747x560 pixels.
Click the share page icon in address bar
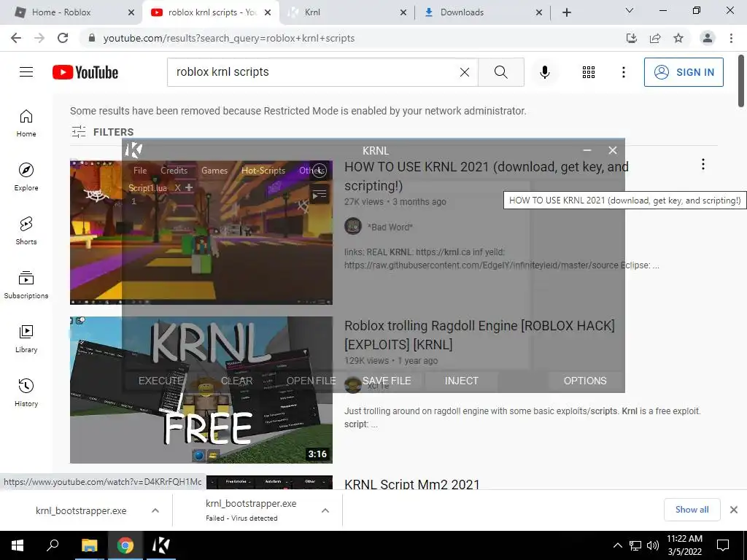coord(655,38)
